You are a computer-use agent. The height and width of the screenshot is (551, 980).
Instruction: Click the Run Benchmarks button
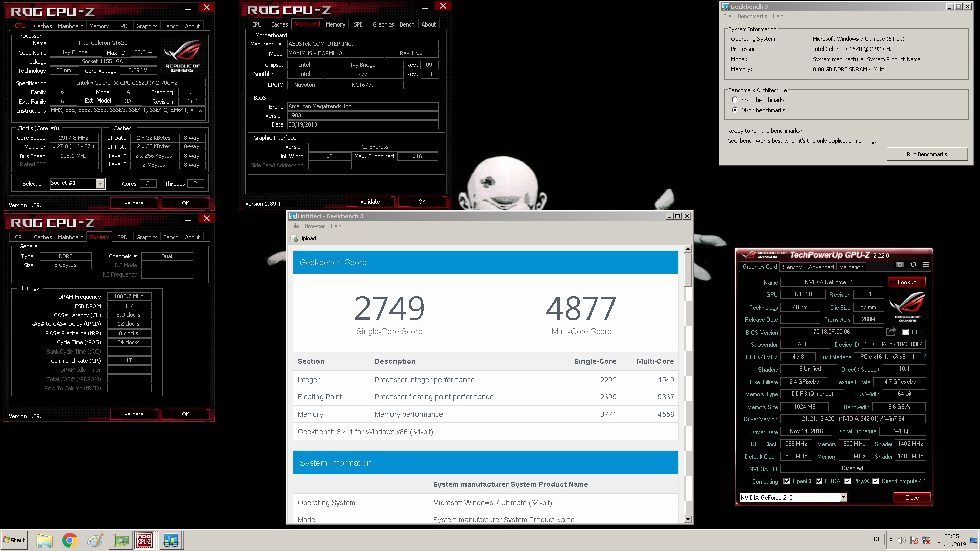point(926,154)
